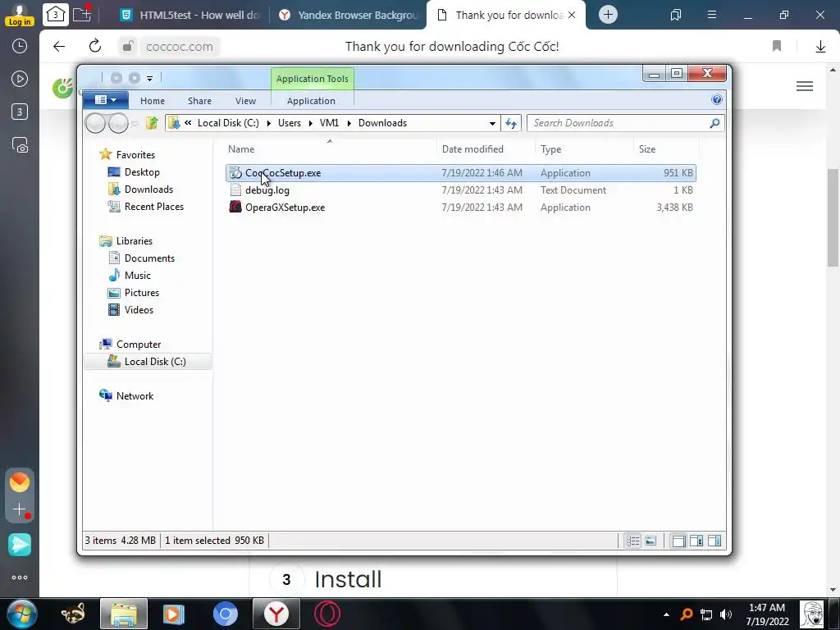840x630 pixels.
Task: Click the Refresh button beside address bar
Action: [x=511, y=124]
